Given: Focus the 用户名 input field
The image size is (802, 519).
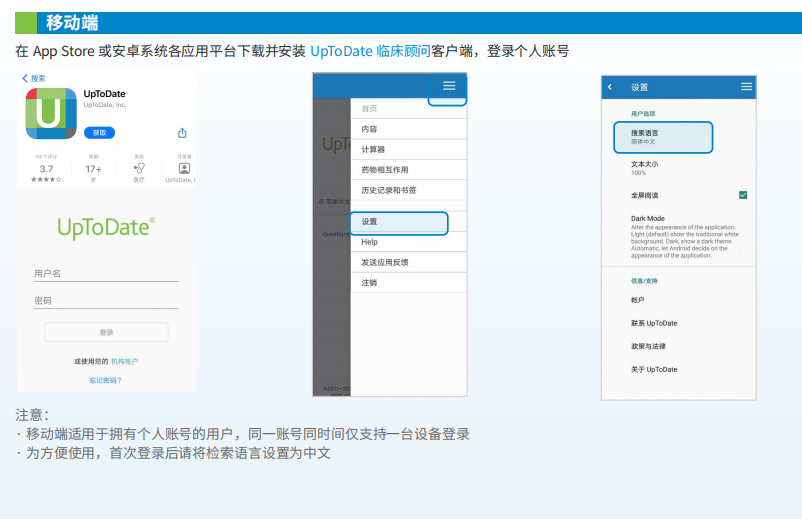Looking at the screenshot, I should (106, 274).
